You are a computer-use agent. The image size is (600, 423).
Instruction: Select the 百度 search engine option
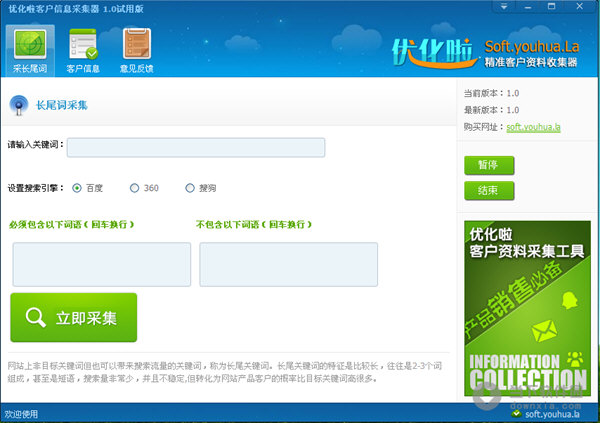pyautogui.click(x=77, y=188)
